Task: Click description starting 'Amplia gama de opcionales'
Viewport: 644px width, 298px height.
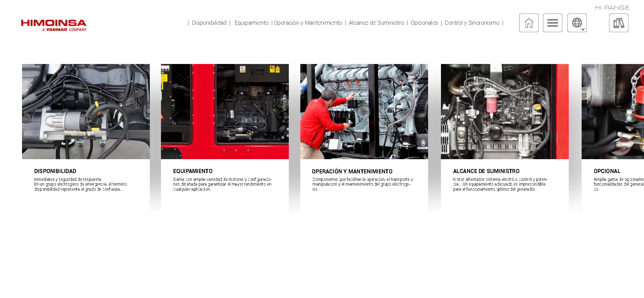Action: click(x=619, y=184)
